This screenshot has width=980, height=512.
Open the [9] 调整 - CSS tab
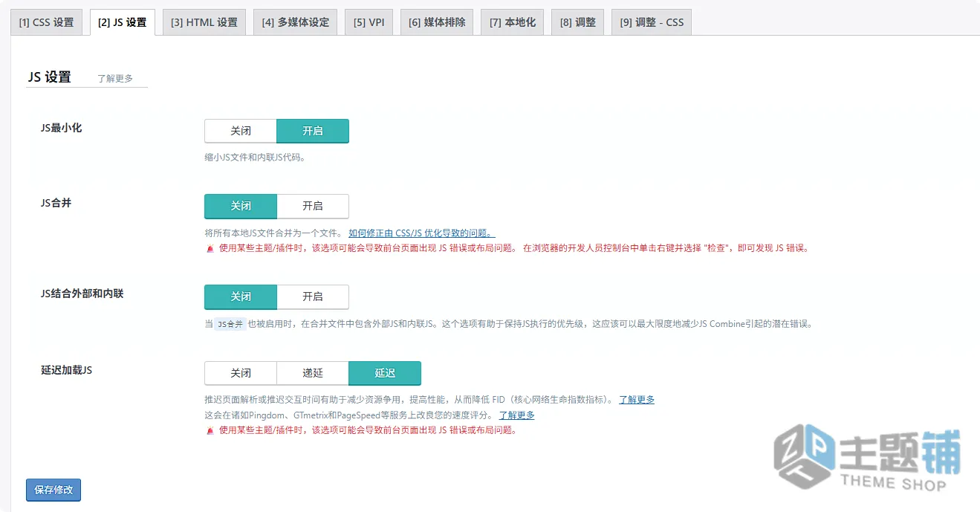click(x=652, y=22)
